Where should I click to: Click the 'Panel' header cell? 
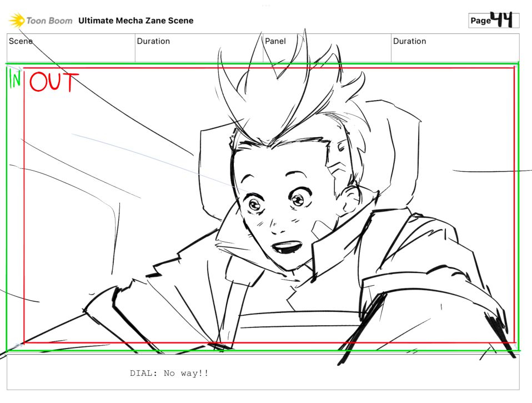pos(327,48)
